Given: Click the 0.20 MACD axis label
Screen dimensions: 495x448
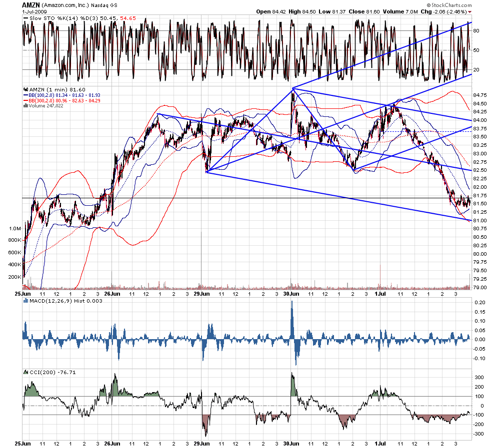Looking at the screenshot, I should tap(480, 303).
